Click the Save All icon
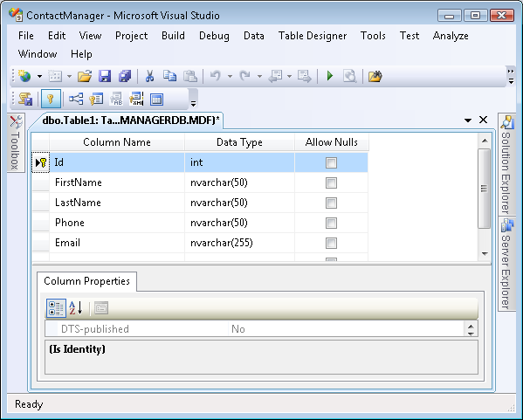This screenshot has height=420, width=523. click(125, 76)
